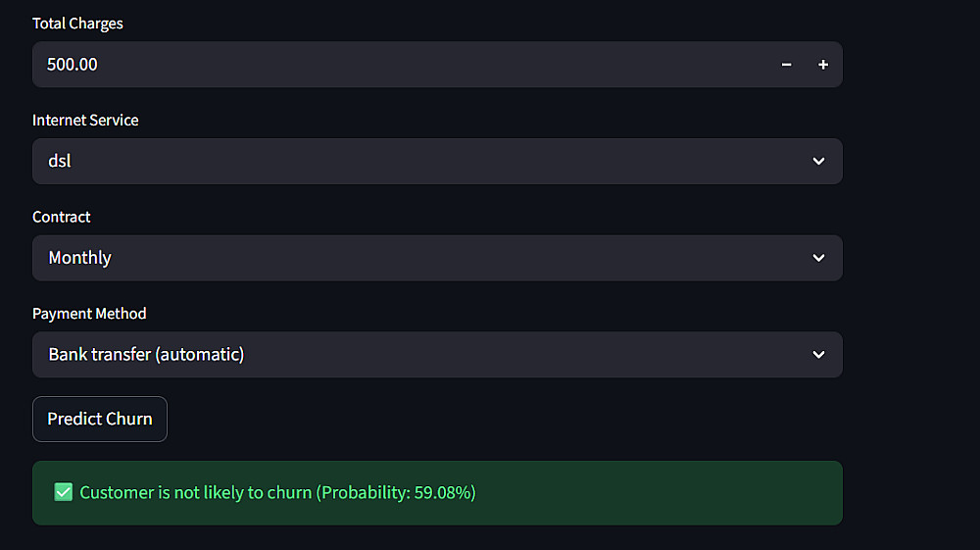Click the Payment Method label text
This screenshot has width=980, height=550.
(x=89, y=314)
